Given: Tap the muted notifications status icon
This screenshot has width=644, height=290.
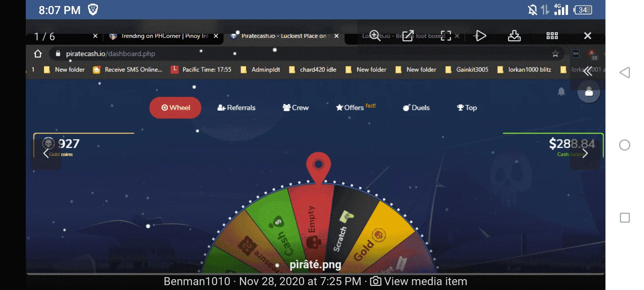Looking at the screenshot, I should 533,10.
